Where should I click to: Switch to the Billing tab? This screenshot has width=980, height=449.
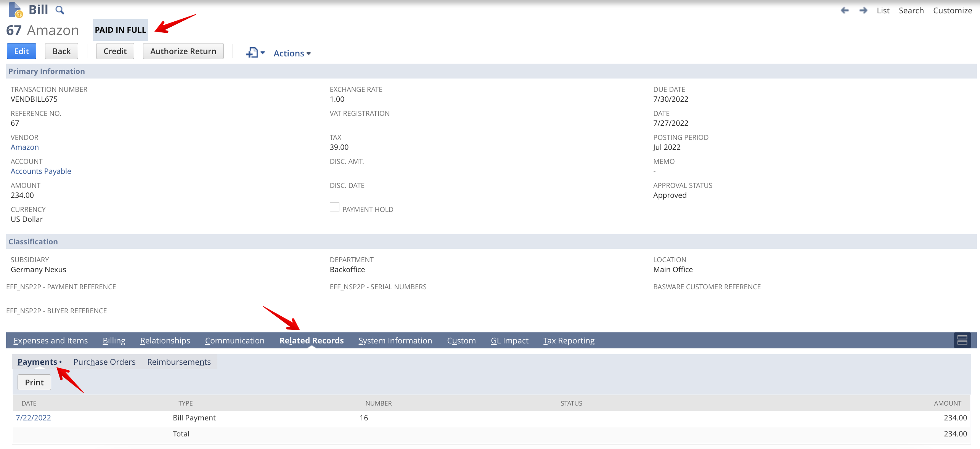point(114,340)
